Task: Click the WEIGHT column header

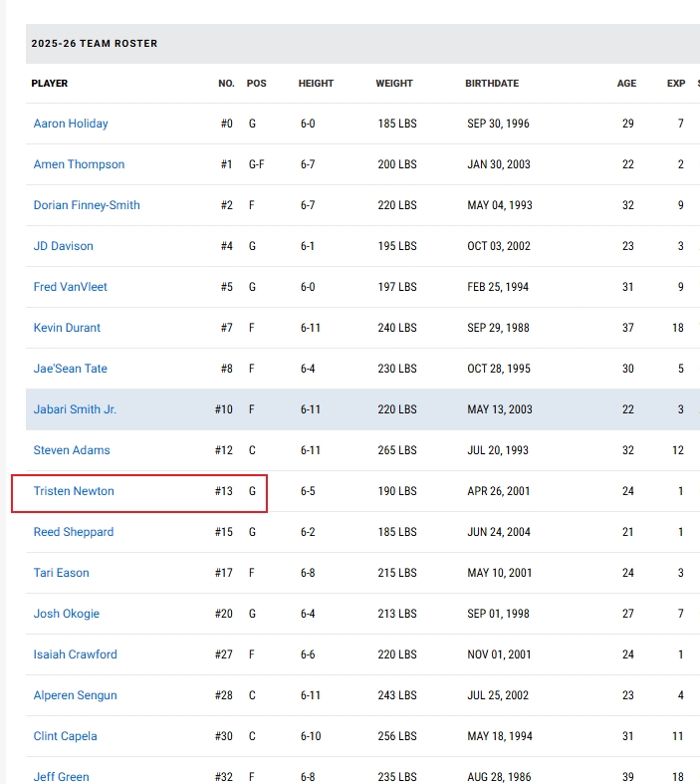Action: pos(395,84)
